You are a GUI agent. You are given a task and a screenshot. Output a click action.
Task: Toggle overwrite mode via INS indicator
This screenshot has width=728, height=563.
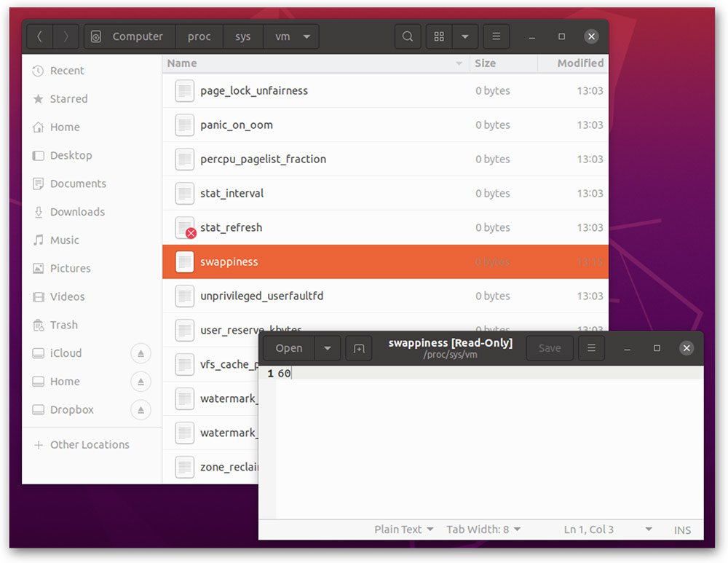681,529
